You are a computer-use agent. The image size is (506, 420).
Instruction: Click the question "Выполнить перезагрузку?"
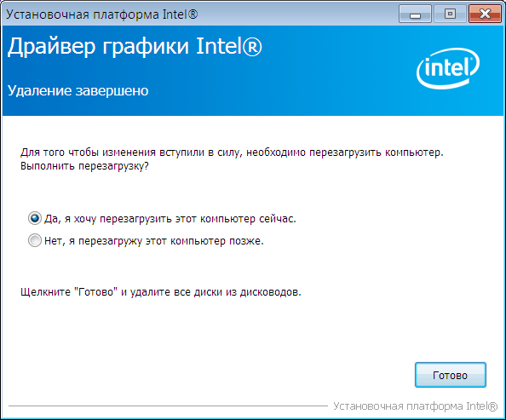pos(84,166)
